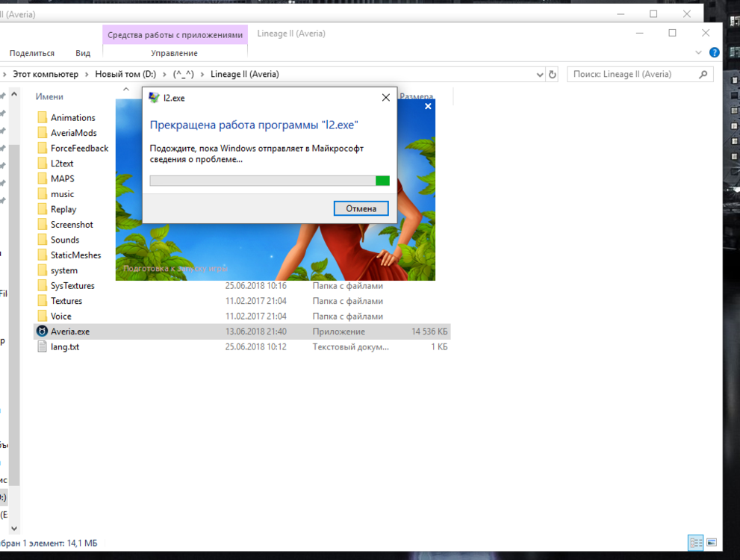Click the Averia.exe application icon

coord(43,332)
